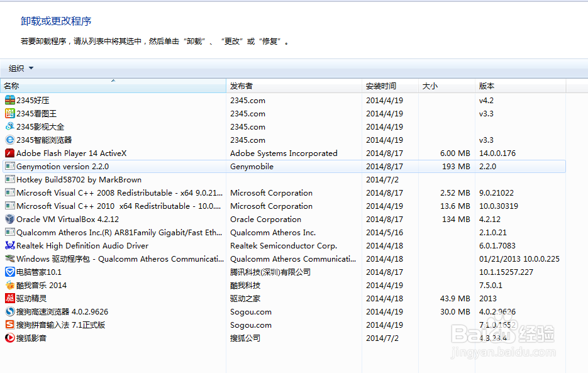This screenshot has width=588, height=373.
Task: Click publisher 腾讯科技(深圳)有限公司
Action: 270,272
